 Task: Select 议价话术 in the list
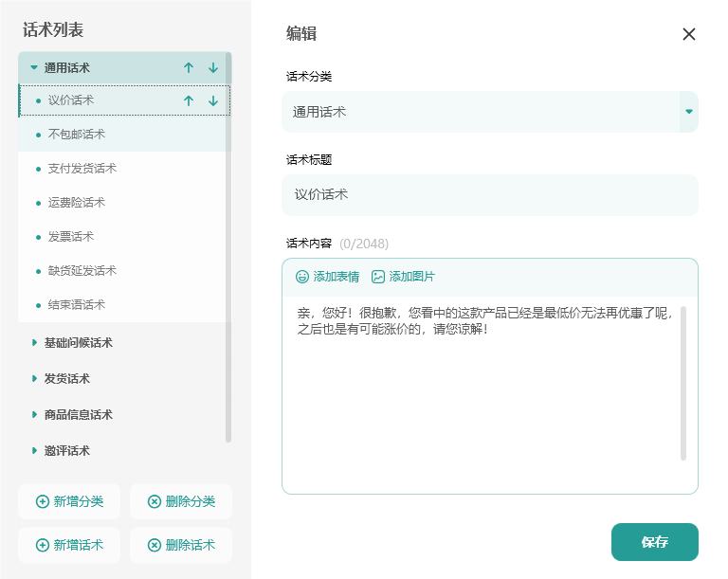point(124,100)
